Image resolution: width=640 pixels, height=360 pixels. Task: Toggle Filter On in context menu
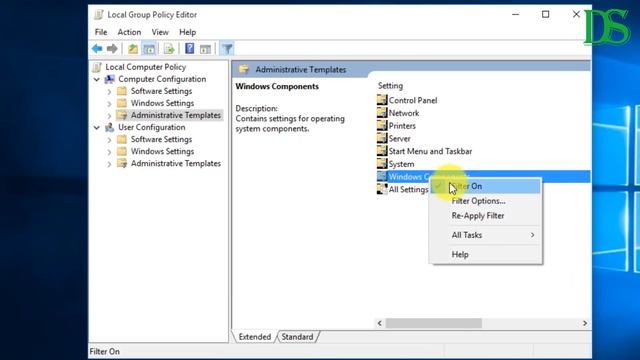[x=486, y=186]
